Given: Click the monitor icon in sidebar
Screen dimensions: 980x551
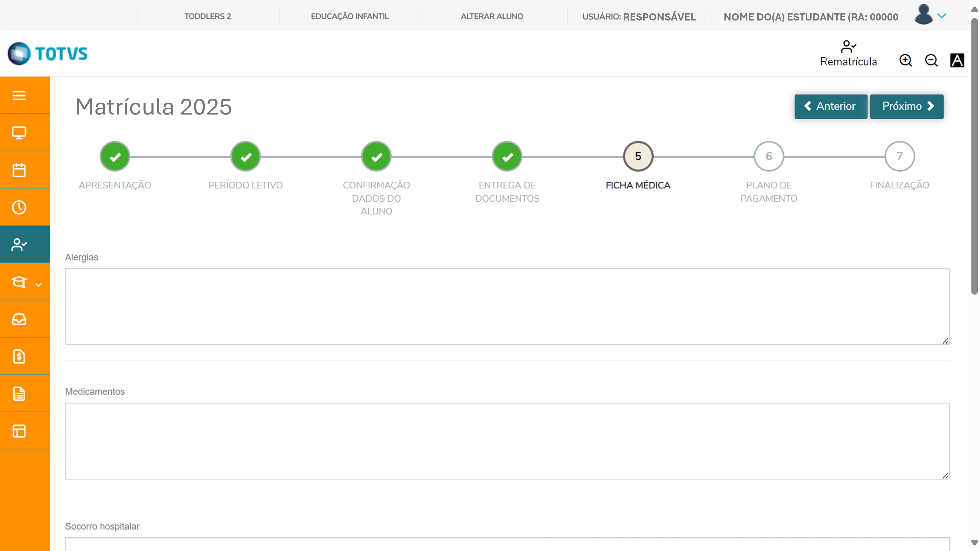Looking at the screenshot, I should coord(19,132).
